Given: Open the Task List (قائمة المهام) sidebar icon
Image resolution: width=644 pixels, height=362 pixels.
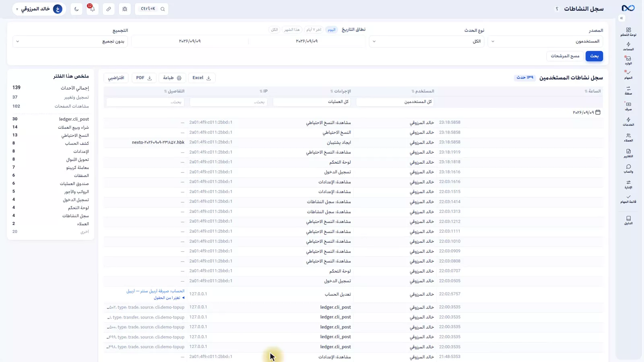Looking at the screenshot, I should pos(628,199).
